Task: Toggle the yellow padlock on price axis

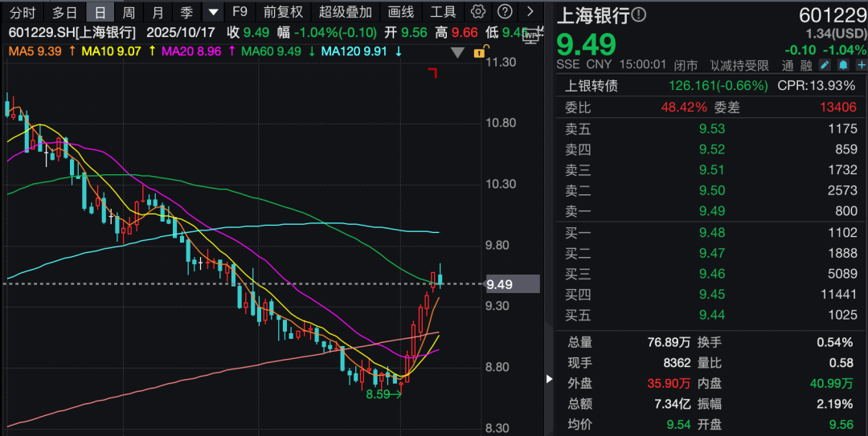Action: point(480,52)
